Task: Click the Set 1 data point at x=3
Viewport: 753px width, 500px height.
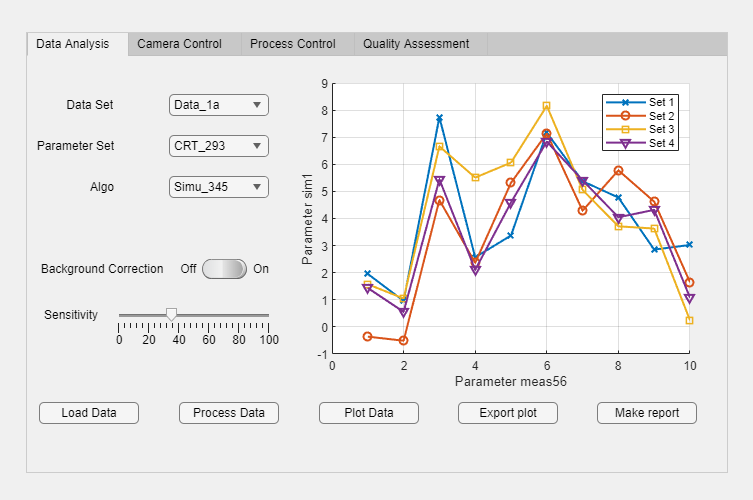Action: (439, 118)
